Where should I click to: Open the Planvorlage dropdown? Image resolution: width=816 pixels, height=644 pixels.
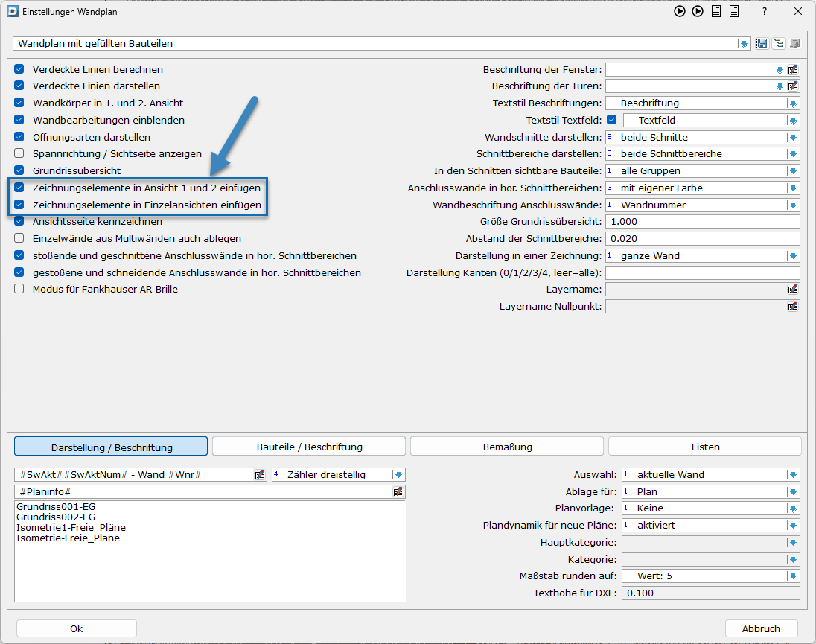793,508
